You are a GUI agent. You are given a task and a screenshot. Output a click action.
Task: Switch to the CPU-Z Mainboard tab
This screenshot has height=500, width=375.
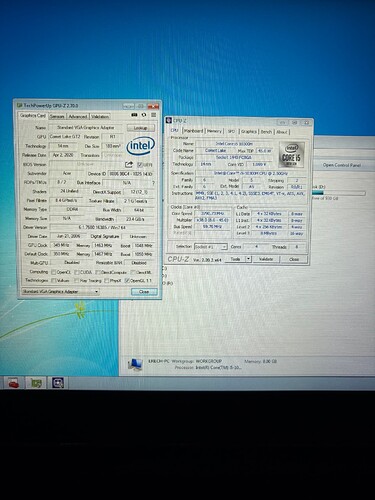(x=193, y=131)
